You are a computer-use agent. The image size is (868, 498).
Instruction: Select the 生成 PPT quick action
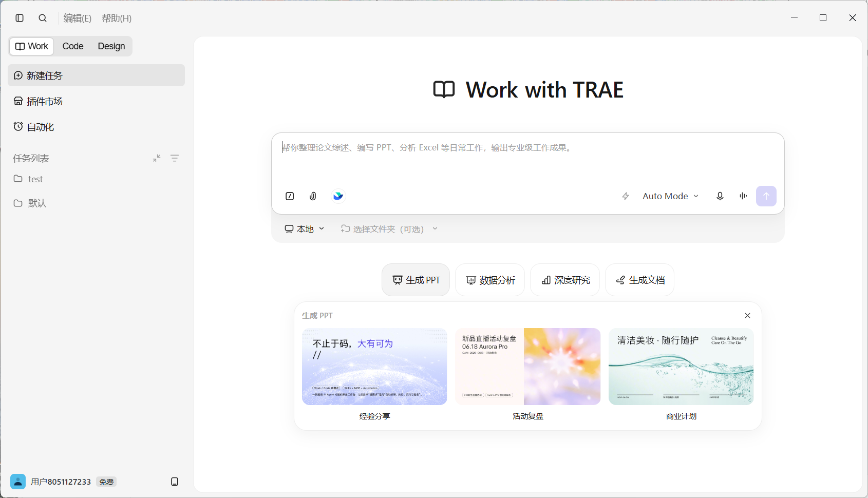416,280
